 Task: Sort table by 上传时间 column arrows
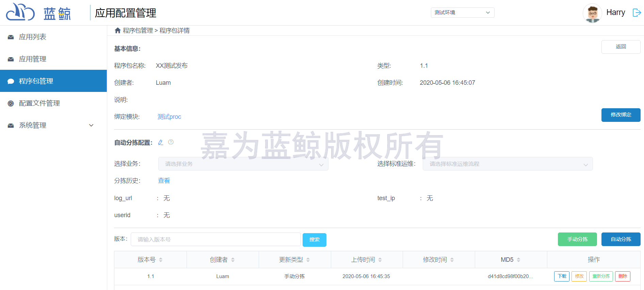coord(380,260)
